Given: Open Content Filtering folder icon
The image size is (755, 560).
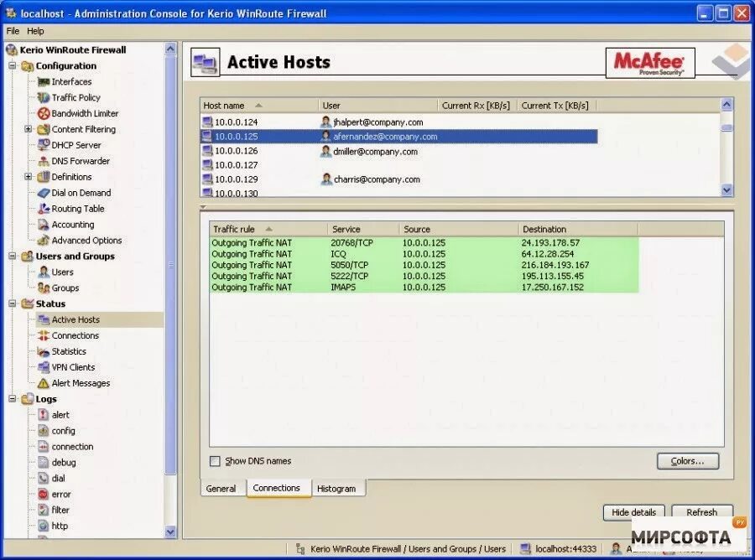Looking at the screenshot, I should [44, 129].
